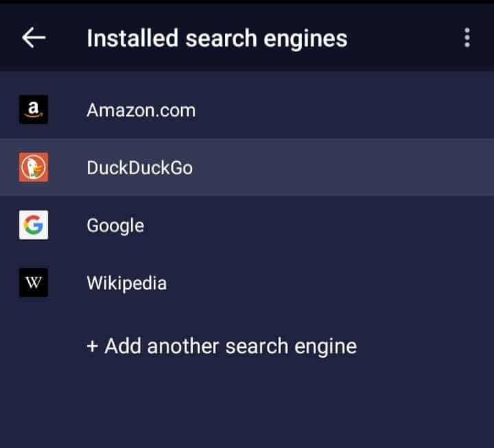Click the Wikipedia W logo

(x=34, y=283)
